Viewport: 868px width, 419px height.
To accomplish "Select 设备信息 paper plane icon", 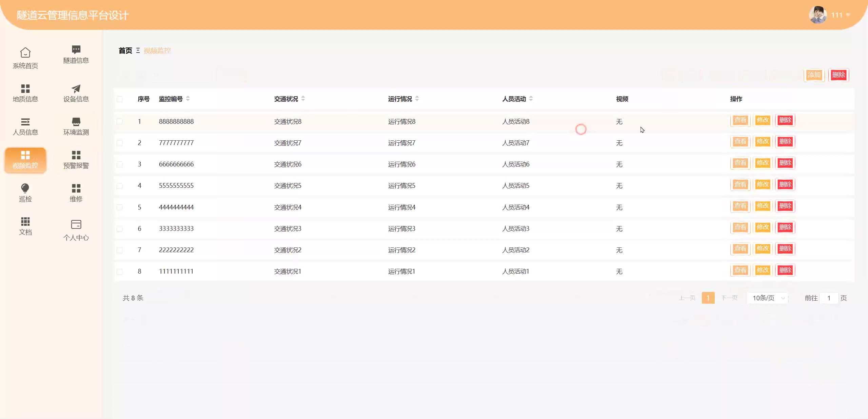I will [76, 88].
